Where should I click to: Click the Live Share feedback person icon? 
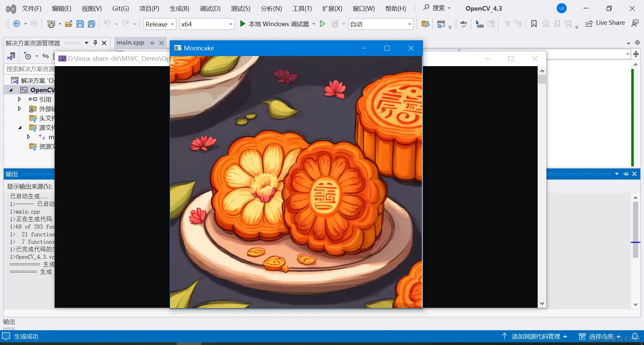click(x=635, y=23)
